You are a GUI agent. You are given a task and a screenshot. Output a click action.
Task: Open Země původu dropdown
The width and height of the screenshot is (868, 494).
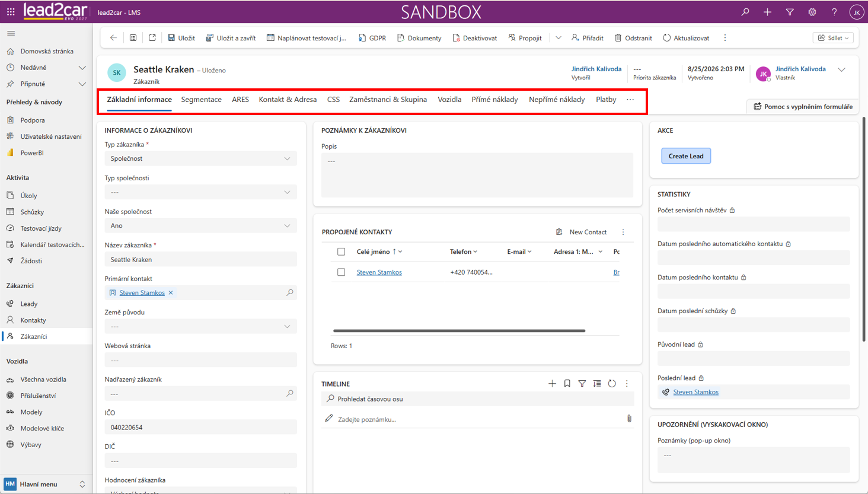coord(200,326)
